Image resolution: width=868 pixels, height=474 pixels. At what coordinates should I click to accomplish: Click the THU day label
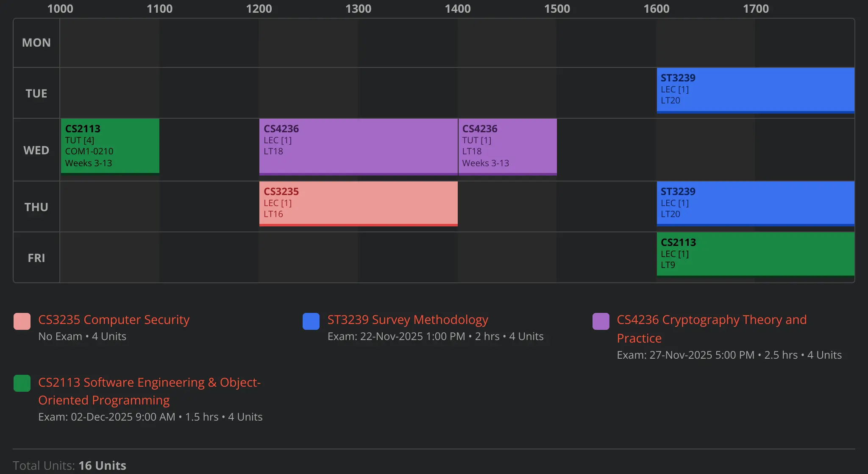point(36,207)
